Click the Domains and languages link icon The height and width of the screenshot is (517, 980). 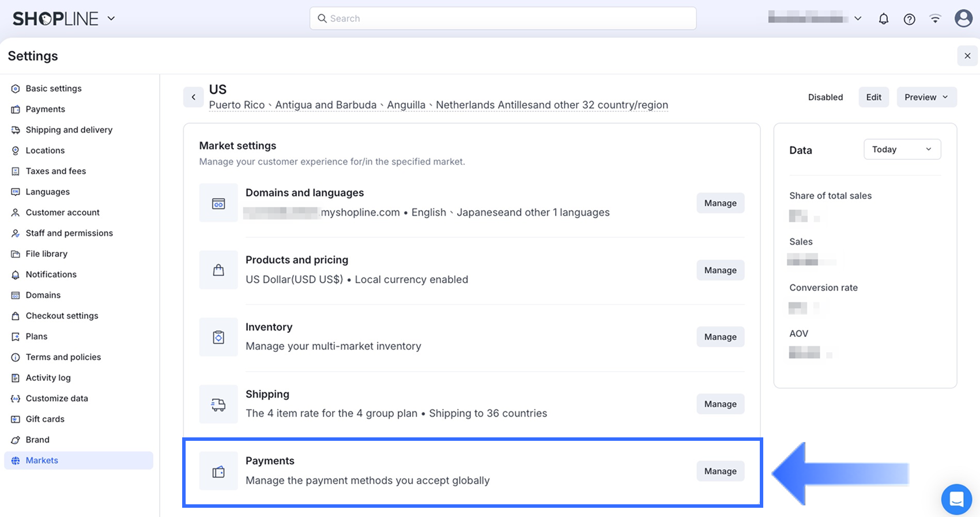point(218,203)
